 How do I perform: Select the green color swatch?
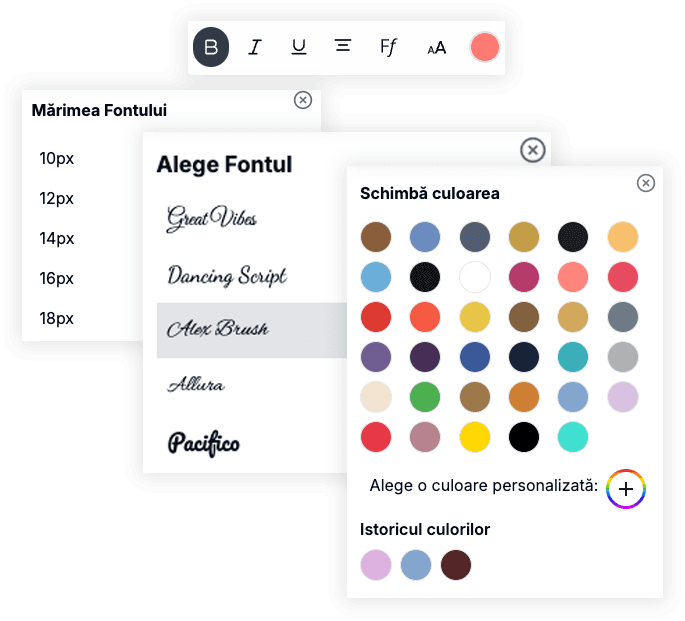click(x=425, y=397)
